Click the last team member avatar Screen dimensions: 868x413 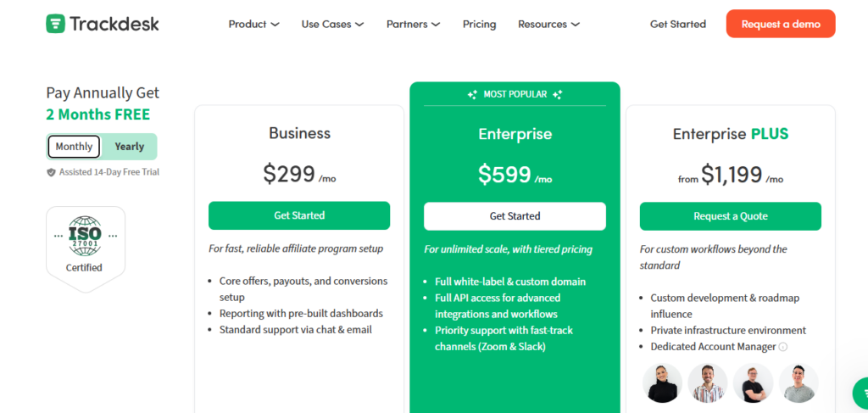pyautogui.click(x=798, y=382)
